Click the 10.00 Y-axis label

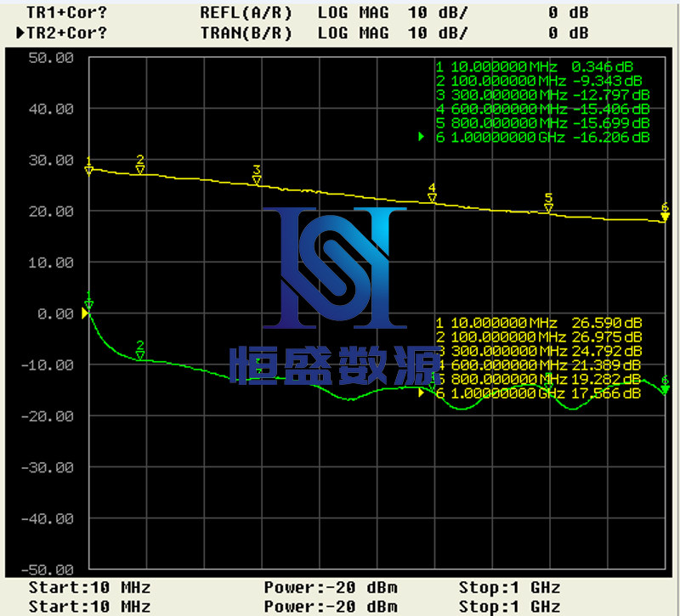[x=51, y=263]
